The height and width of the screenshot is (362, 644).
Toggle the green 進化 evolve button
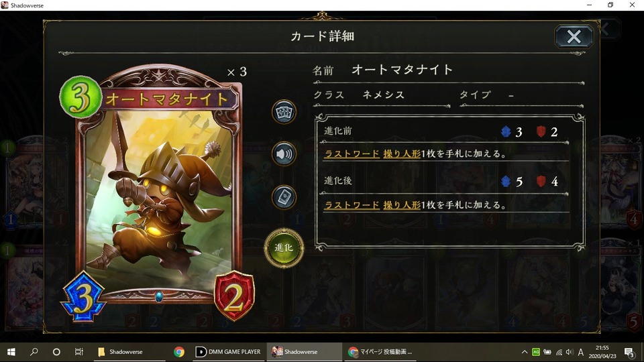click(284, 248)
